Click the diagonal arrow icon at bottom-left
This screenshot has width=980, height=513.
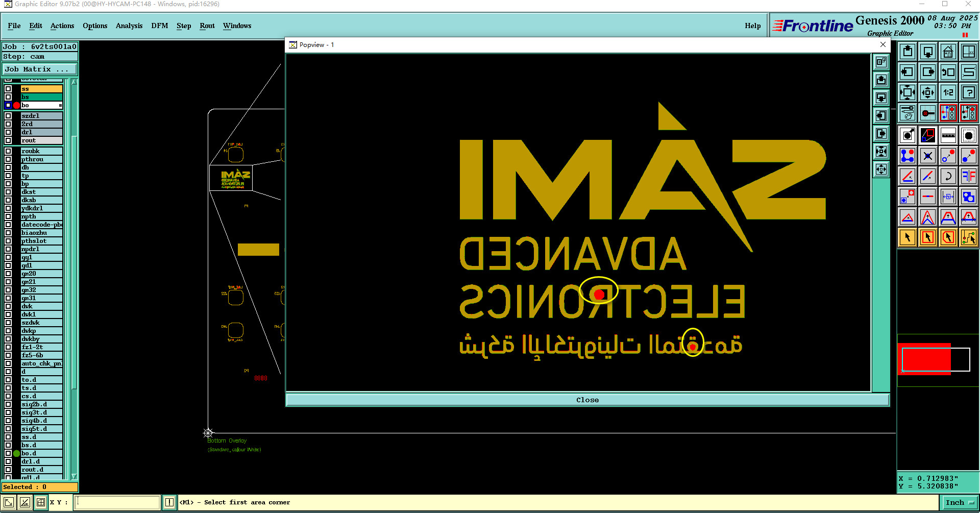(x=9, y=502)
